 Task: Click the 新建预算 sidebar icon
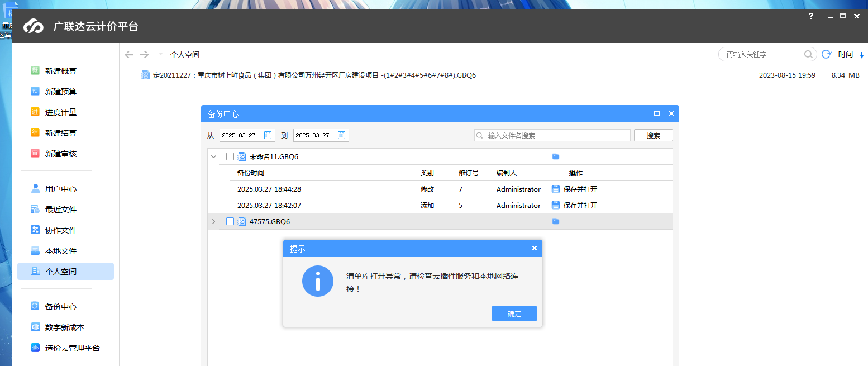[35, 91]
